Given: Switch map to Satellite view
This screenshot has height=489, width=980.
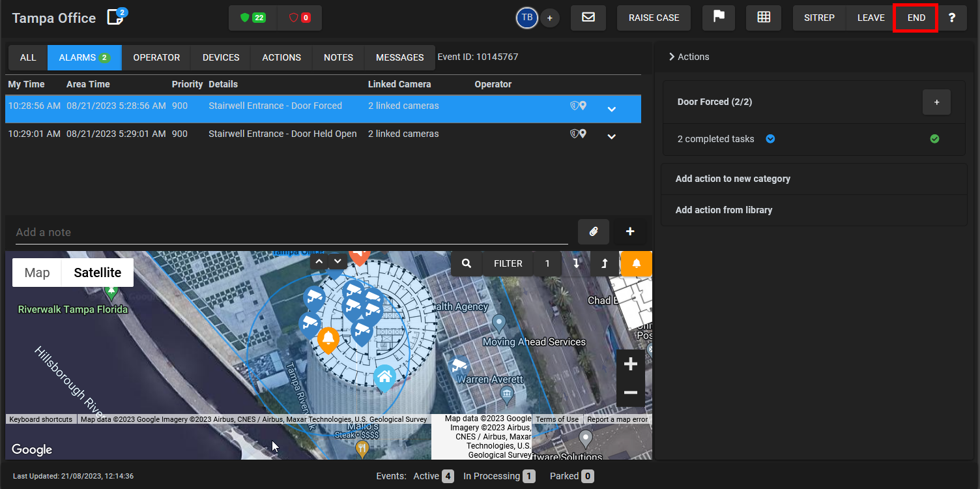Looking at the screenshot, I should 98,273.
